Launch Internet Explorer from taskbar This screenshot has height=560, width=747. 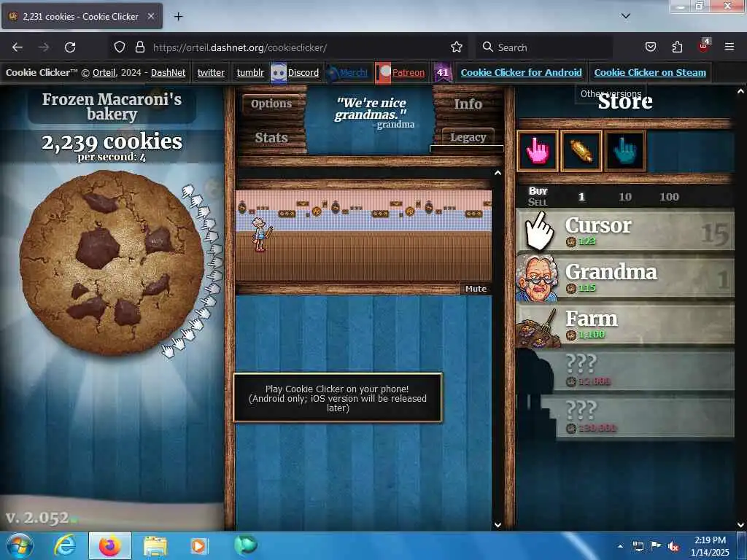pos(65,545)
